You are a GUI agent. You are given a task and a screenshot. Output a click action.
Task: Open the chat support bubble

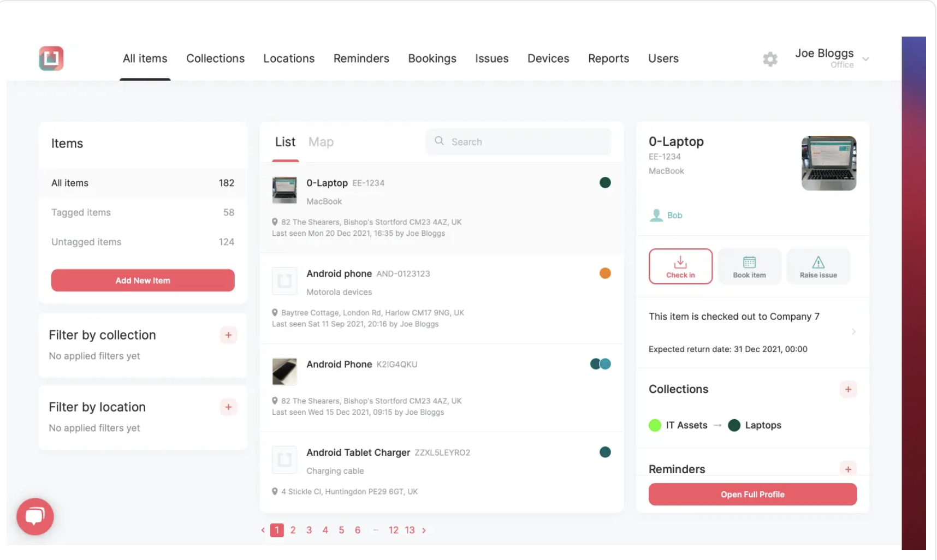(x=35, y=516)
